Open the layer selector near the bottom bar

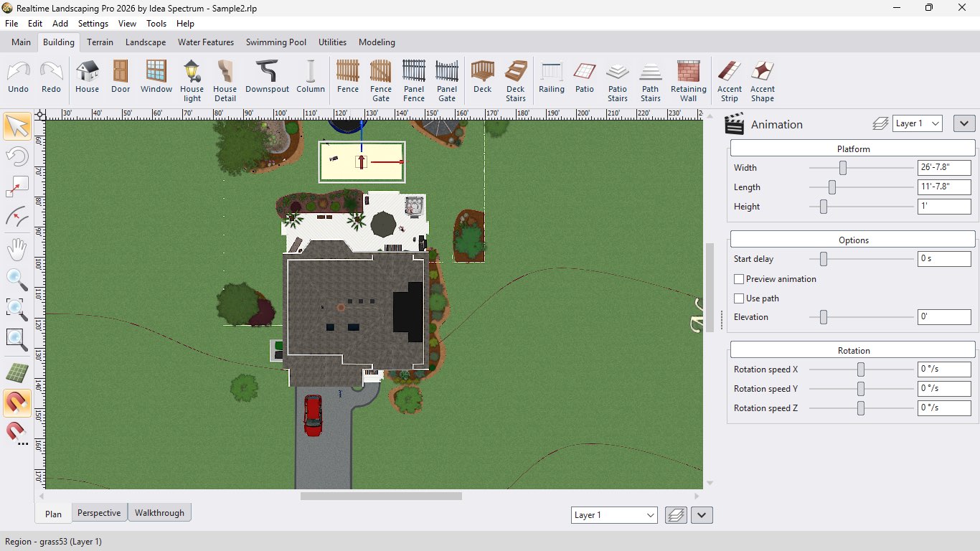(613, 515)
